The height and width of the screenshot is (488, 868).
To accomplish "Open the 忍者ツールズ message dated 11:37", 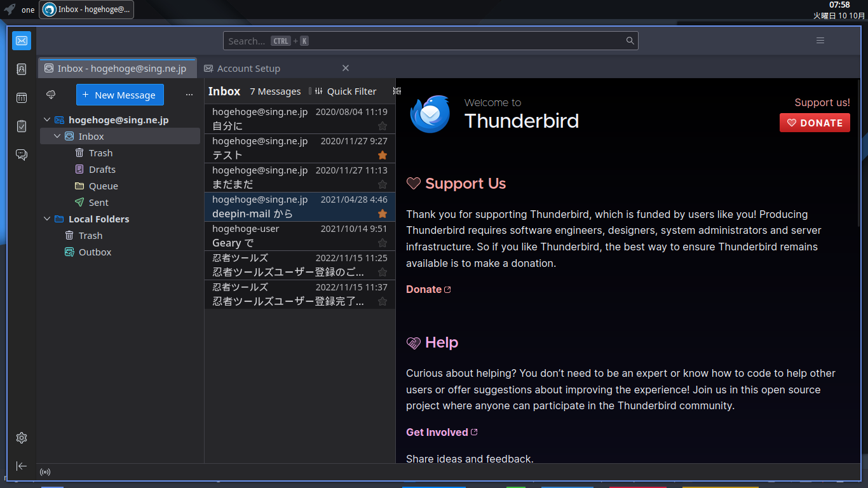I will click(300, 294).
